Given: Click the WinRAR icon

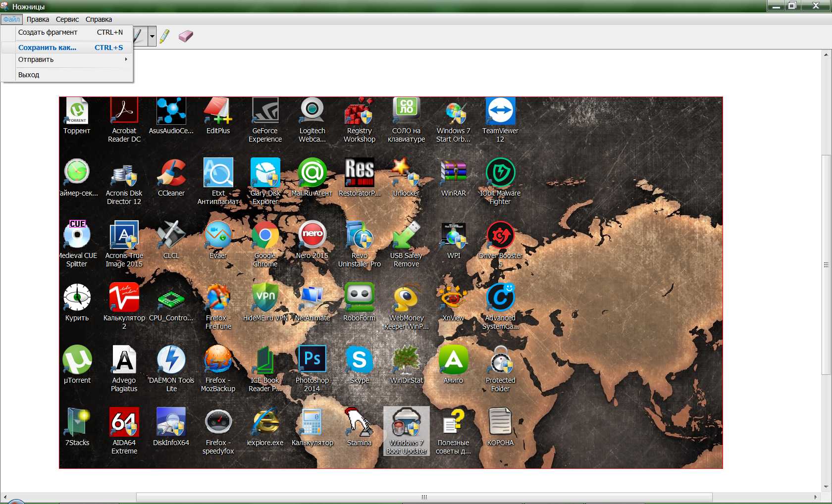Looking at the screenshot, I should point(453,173).
